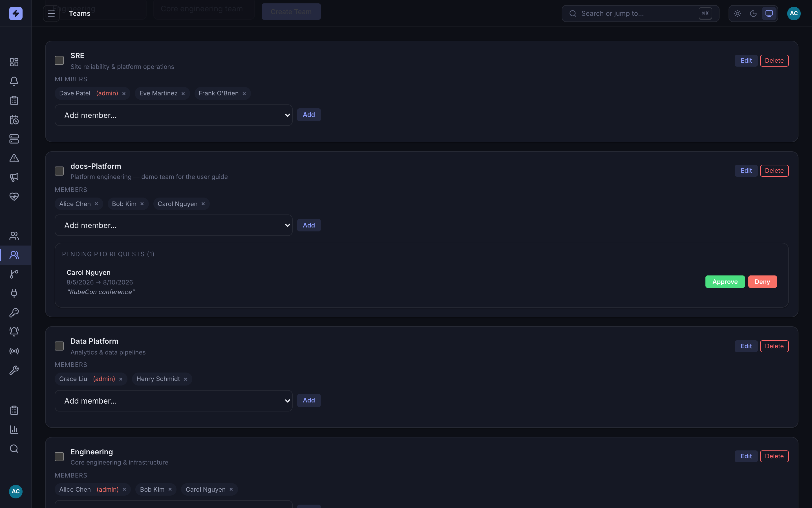
Task: Delete the docs-Platform team
Action: (x=774, y=171)
